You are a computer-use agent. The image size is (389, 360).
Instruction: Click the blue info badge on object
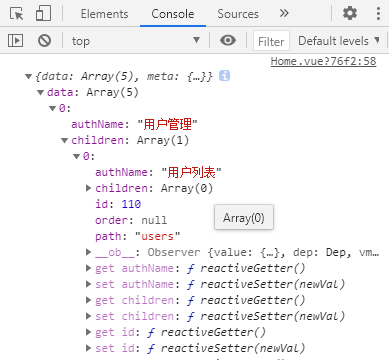click(225, 76)
